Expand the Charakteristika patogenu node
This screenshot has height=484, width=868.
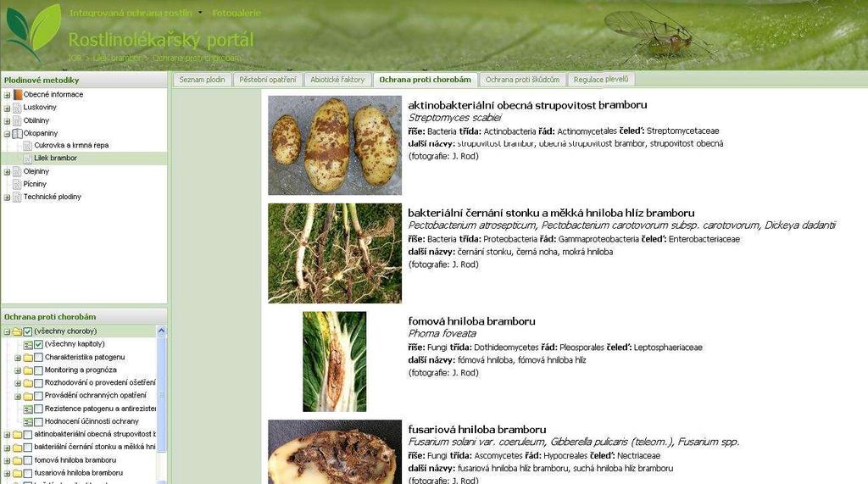tap(18, 358)
